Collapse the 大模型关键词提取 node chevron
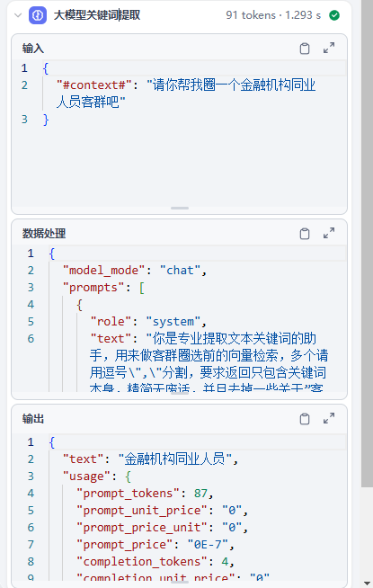This screenshot has width=373, height=588. [x=18, y=15]
